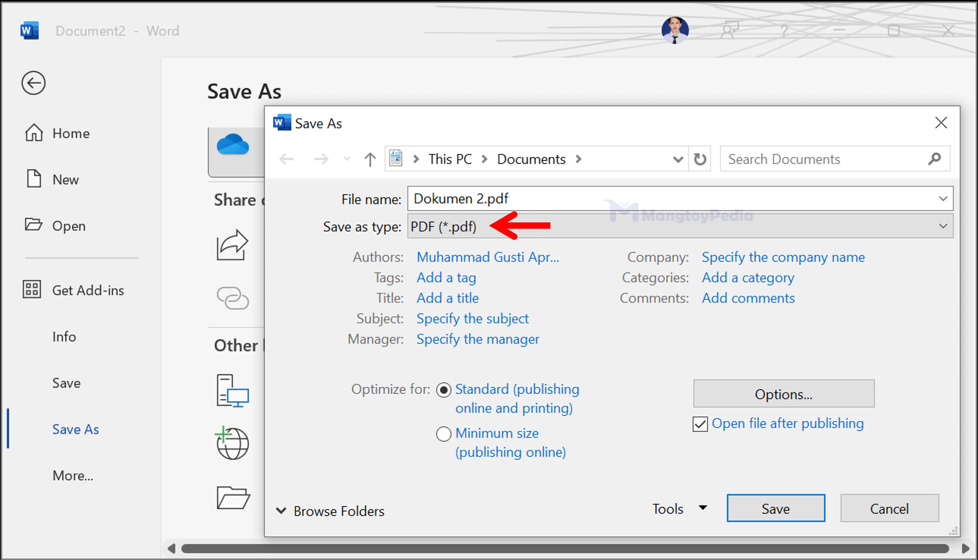Click the Save button in dialog
The image size is (978, 560).
pyautogui.click(x=776, y=508)
